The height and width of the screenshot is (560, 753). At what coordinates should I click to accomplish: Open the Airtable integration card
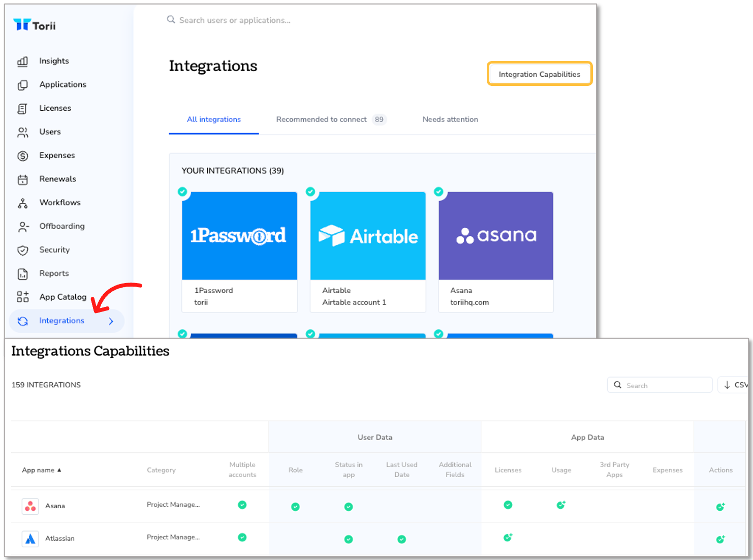[368, 252]
